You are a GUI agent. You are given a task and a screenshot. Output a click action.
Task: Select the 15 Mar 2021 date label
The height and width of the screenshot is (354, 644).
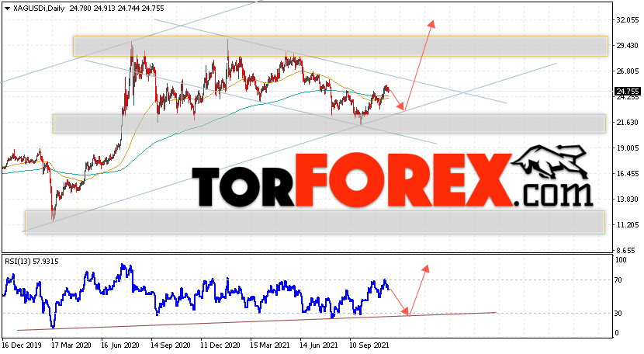tap(270, 345)
